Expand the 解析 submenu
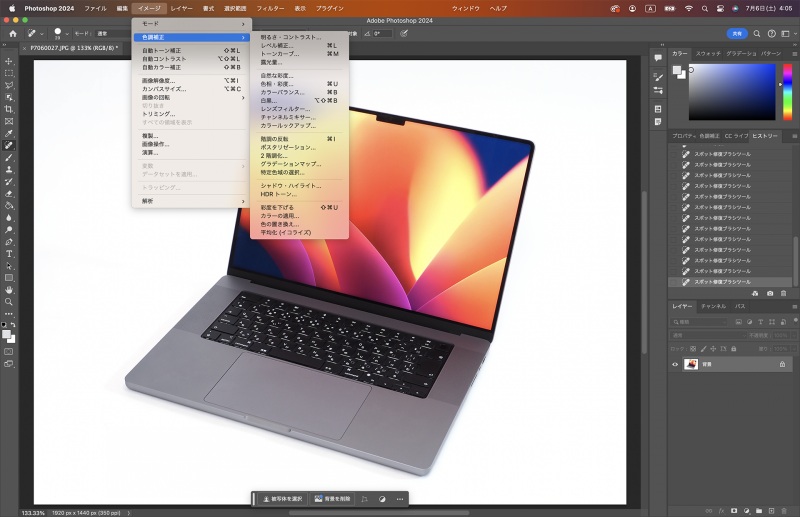 (x=191, y=201)
